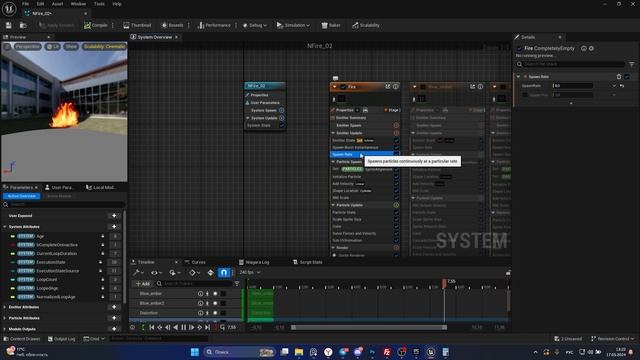The height and width of the screenshot is (360, 640).
Task: Toggle Initialize Particle module checkbox
Action: [396, 177]
